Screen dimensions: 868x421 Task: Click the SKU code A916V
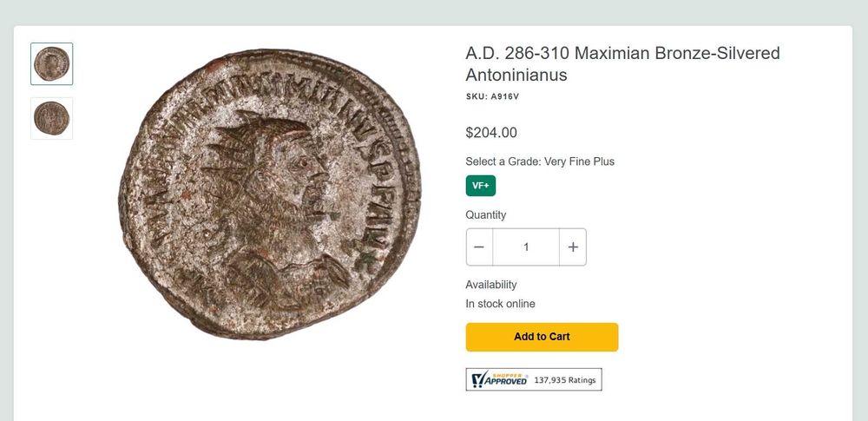[504, 96]
